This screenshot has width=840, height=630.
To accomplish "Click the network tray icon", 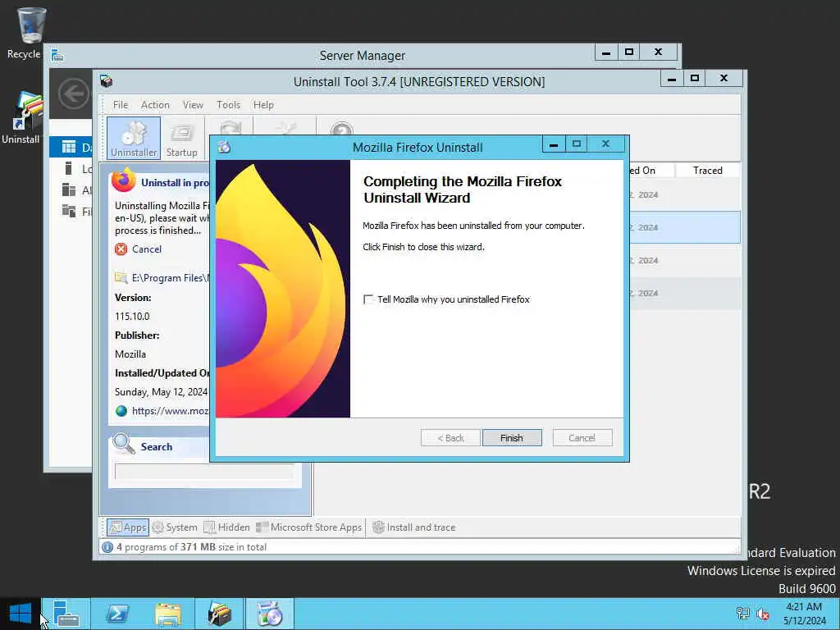I will coord(742,614).
